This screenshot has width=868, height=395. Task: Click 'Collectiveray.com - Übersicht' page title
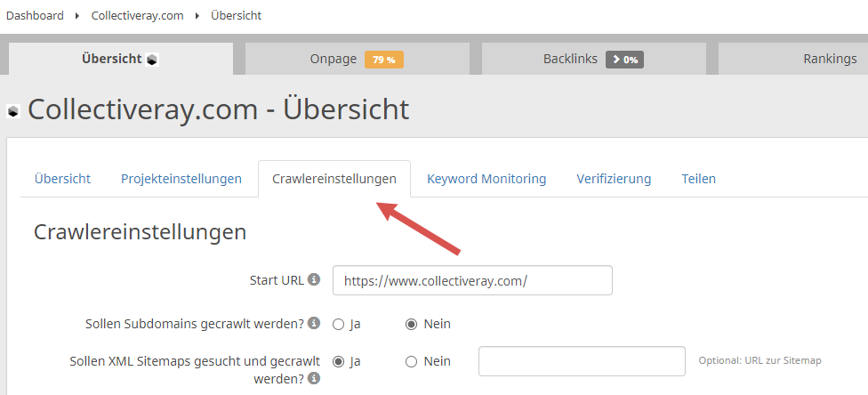[218, 109]
